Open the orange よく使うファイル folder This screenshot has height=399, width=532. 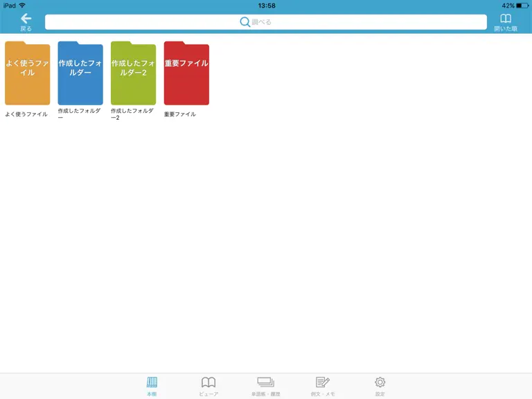28,73
